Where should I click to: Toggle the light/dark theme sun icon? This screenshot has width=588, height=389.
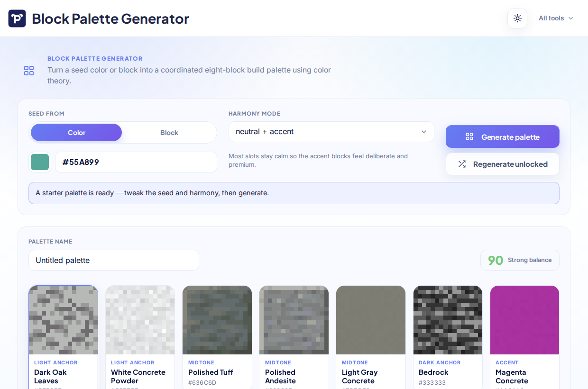pos(517,18)
